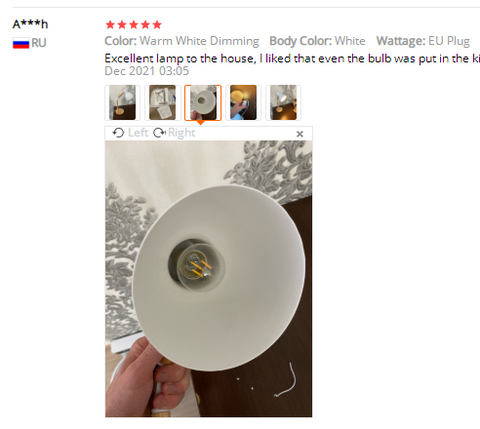Open second thumbnail showing packaging box
This screenshot has height=429, width=480.
(x=163, y=103)
